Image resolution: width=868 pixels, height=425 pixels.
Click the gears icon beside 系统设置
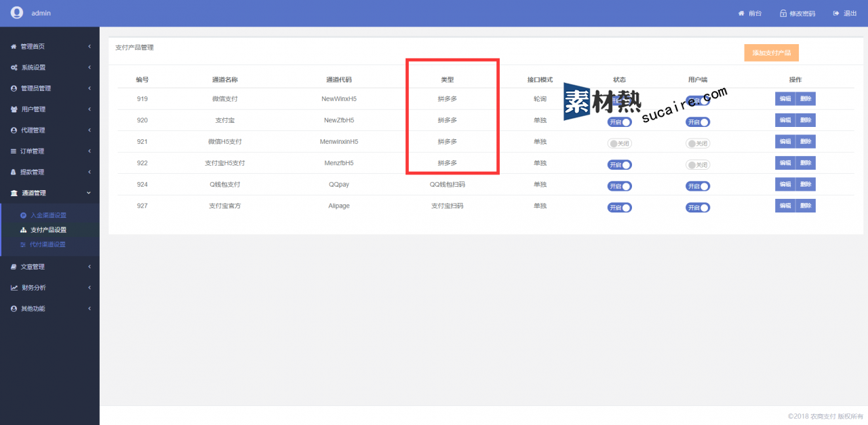[14, 68]
